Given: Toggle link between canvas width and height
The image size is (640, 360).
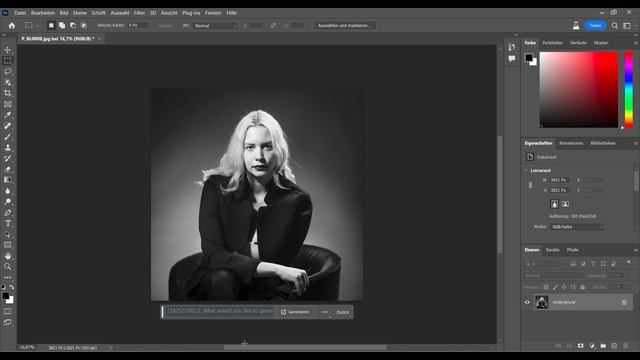Looking at the screenshot, I should (530, 185).
